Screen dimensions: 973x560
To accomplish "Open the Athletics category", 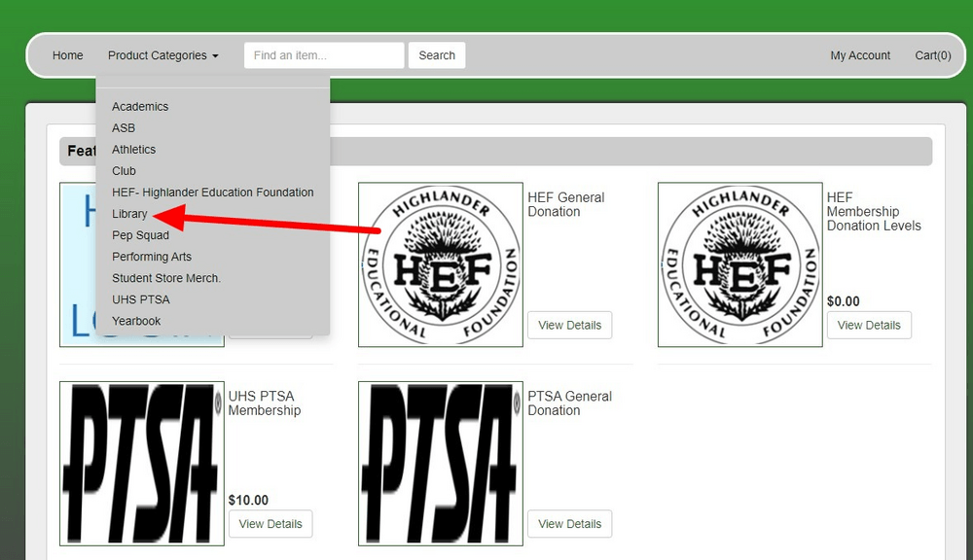I will [x=134, y=150].
